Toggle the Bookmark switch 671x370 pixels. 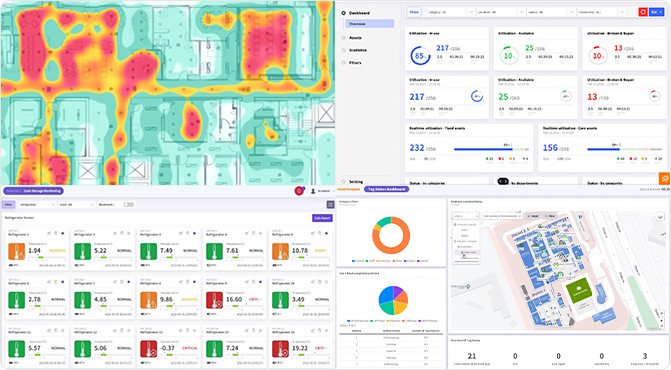pyautogui.click(x=128, y=204)
